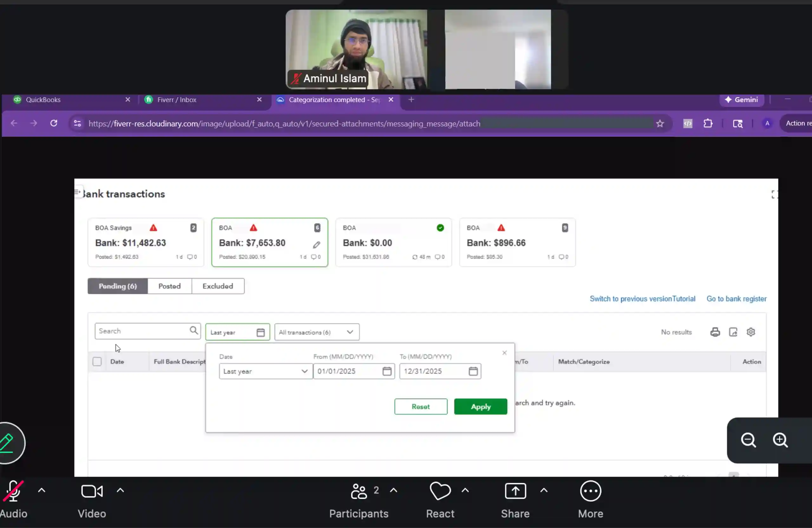Open the Go to bank register link
Image resolution: width=812 pixels, height=528 pixels.
[x=736, y=299]
